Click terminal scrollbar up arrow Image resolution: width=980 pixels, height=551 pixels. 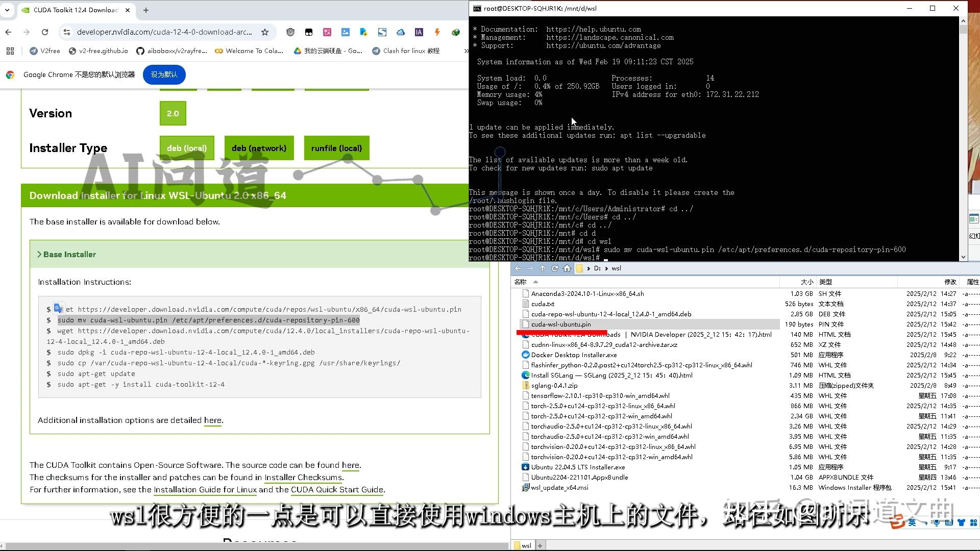click(x=963, y=21)
